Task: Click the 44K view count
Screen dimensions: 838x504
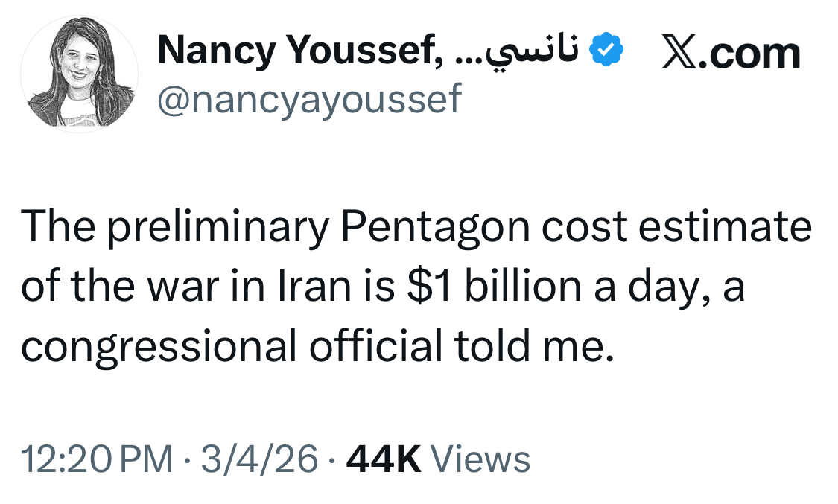Action: click(x=384, y=458)
